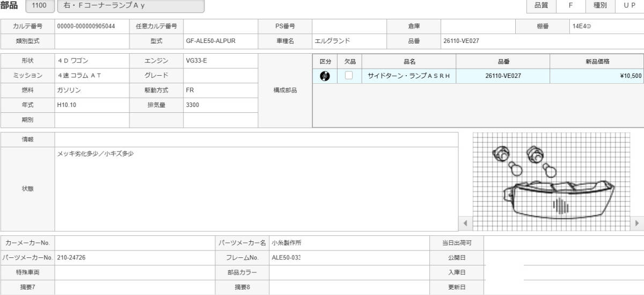The image size is (644, 295).
Task: Click the カーメーカーNo. empty field
Action: click(x=135, y=243)
